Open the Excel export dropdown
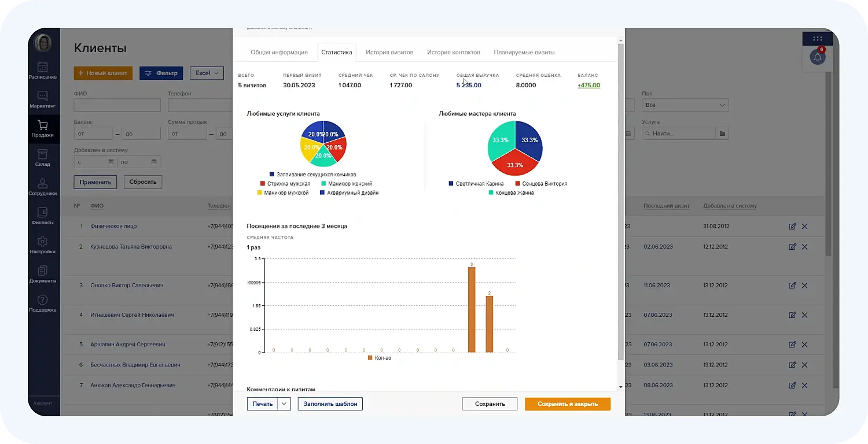This screenshot has height=444, width=868. point(207,73)
